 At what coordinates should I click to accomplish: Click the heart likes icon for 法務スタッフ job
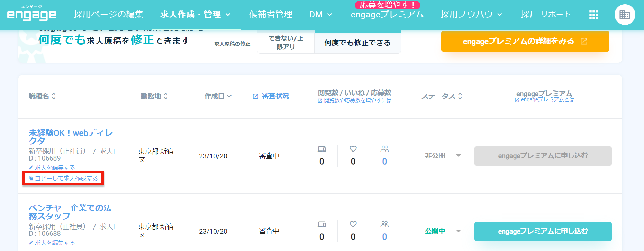pyautogui.click(x=353, y=224)
